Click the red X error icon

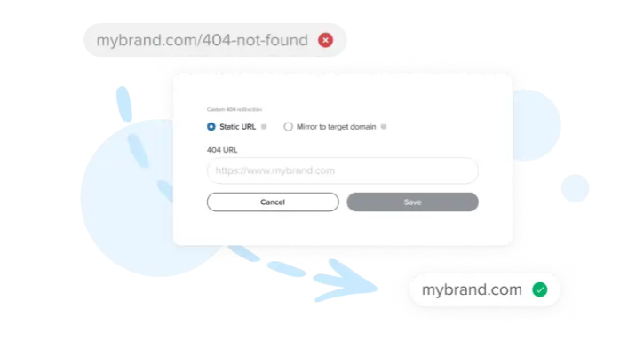coord(325,40)
